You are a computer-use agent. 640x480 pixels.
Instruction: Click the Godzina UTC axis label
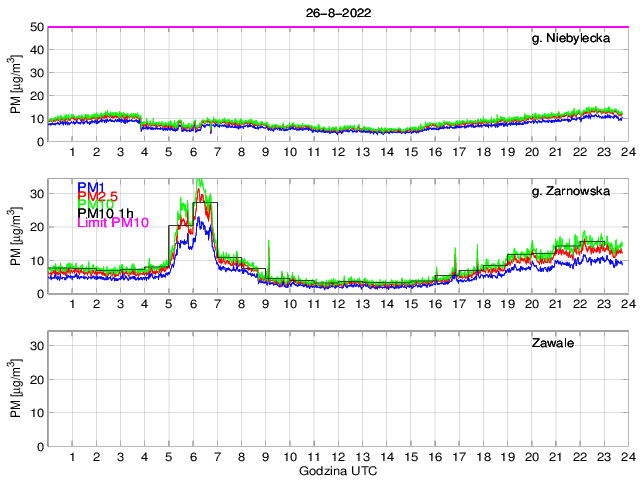335,470
